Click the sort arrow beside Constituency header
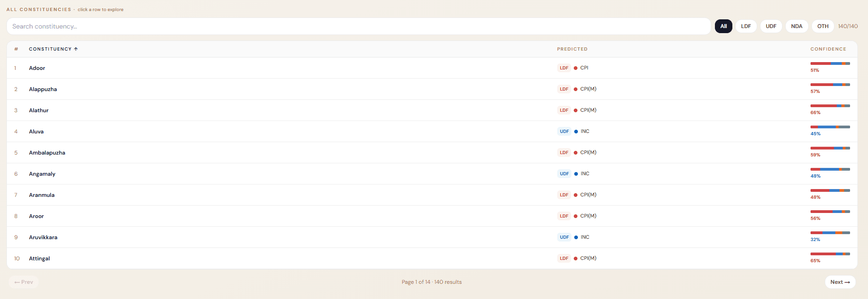 (76, 49)
